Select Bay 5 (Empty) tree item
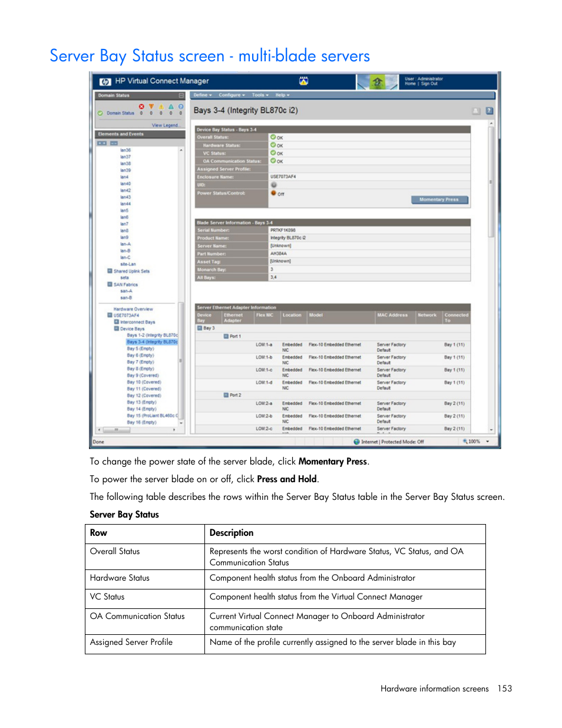This screenshot has width=562, height=728. [x=140, y=348]
